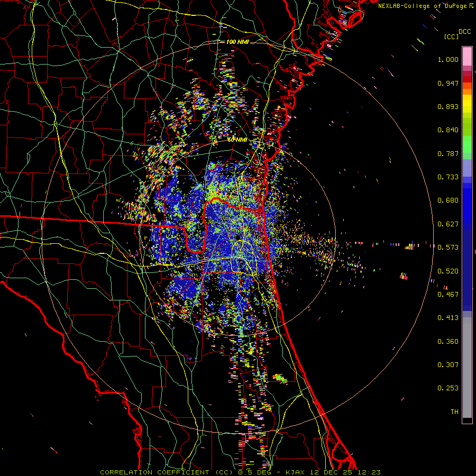Select the 1.000 value on the legend
The height and width of the screenshot is (476, 476).
448,59
